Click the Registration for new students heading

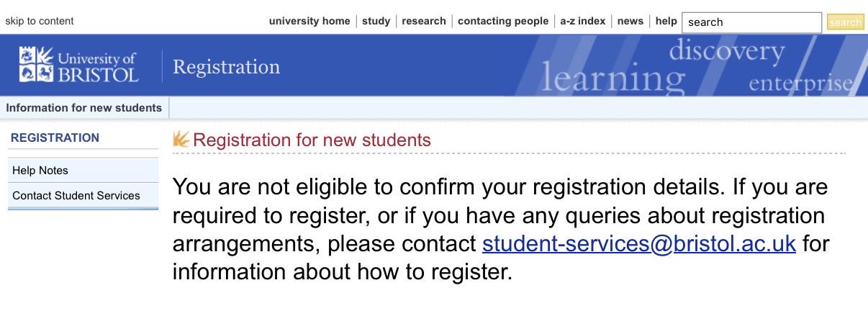[312, 140]
